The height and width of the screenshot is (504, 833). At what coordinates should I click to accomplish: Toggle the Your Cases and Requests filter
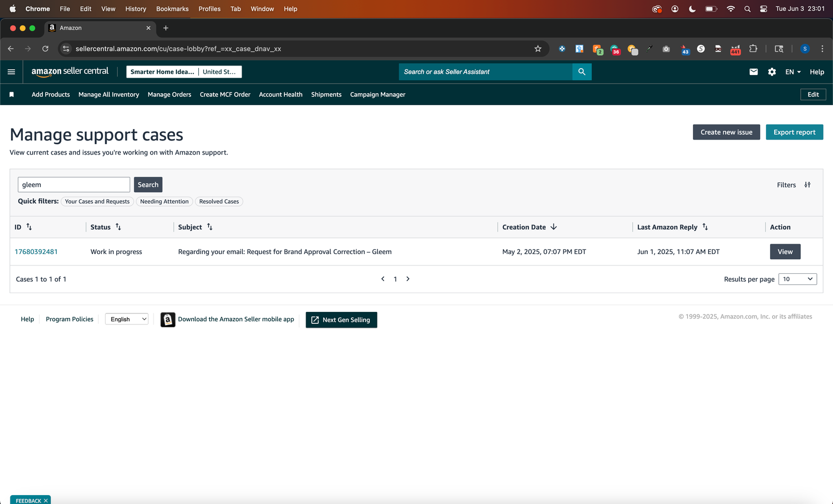(x=97, y=201)
